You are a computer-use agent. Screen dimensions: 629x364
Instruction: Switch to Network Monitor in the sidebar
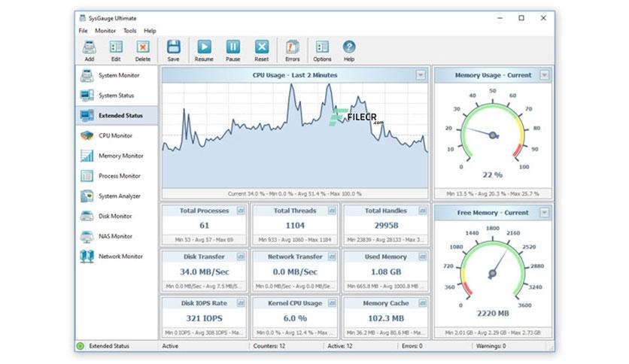click(x=120, y=256)
